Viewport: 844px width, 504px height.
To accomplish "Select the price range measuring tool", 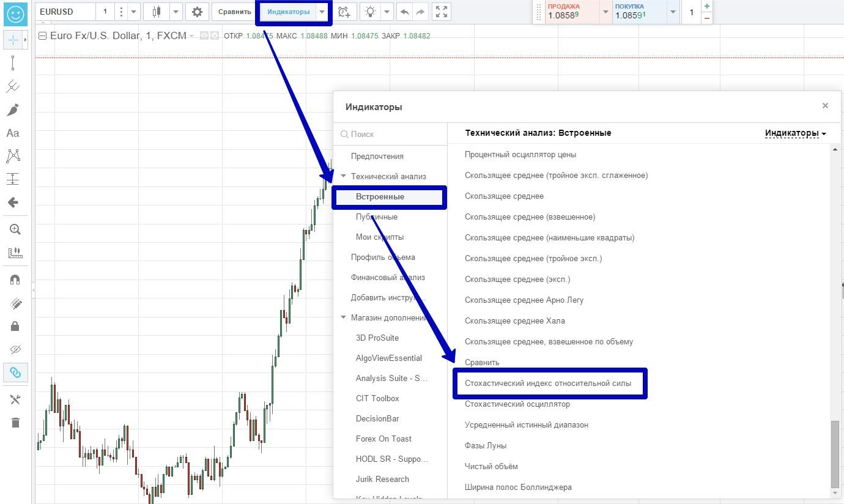I will pos(13,179).
